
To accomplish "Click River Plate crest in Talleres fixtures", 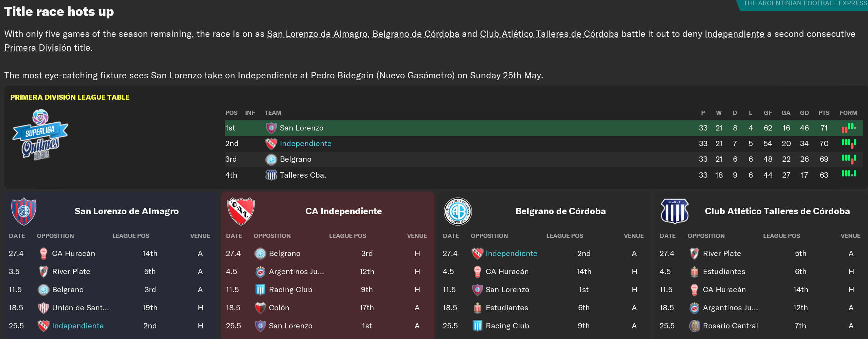I will (694, 254).
